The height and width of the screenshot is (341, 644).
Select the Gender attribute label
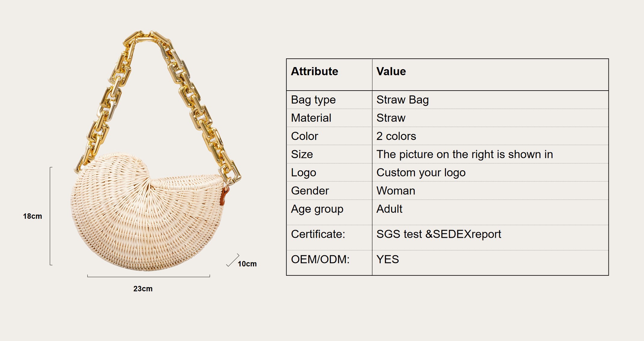point(310,191)
